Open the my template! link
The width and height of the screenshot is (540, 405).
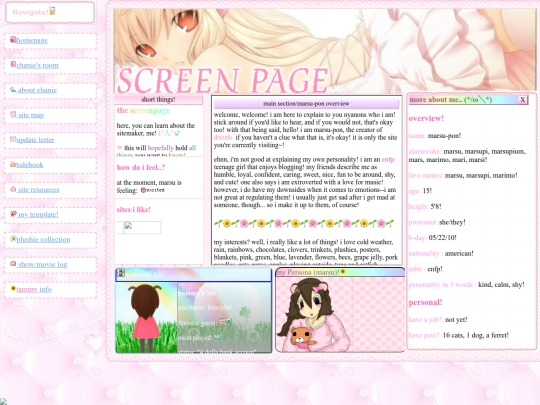pos(38,215)
